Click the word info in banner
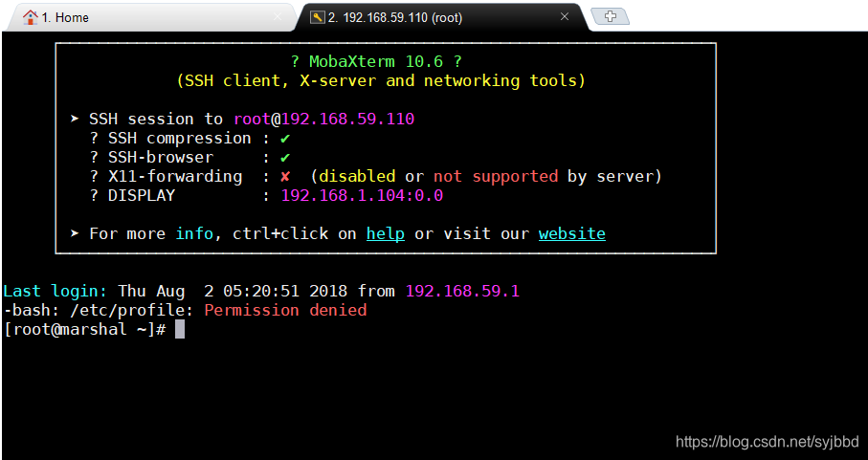Viewport: 868px width, 460px height. click(193, 234)
